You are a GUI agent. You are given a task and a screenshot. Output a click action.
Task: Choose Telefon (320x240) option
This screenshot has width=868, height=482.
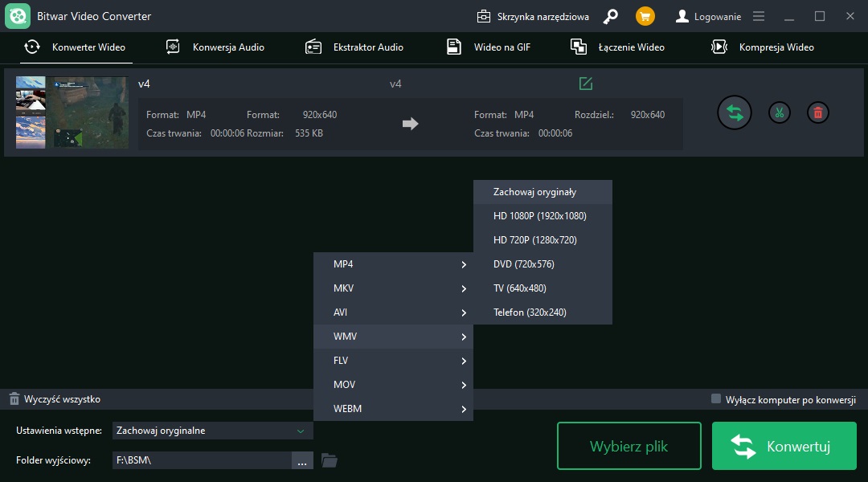point(530,312)
